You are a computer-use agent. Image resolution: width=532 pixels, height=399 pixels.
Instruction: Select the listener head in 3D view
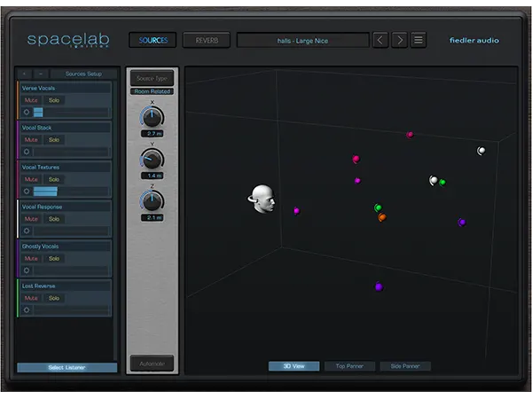tap(262, 199)
